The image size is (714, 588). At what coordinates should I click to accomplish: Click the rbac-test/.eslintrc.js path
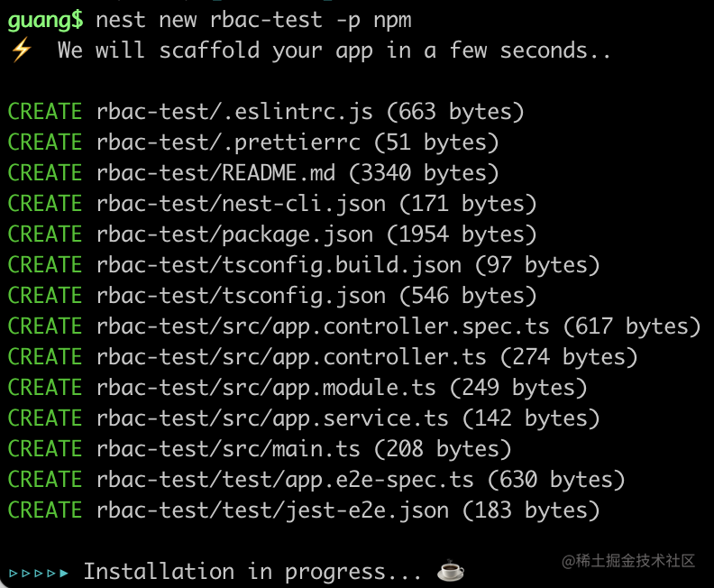[x=233, y=112]
